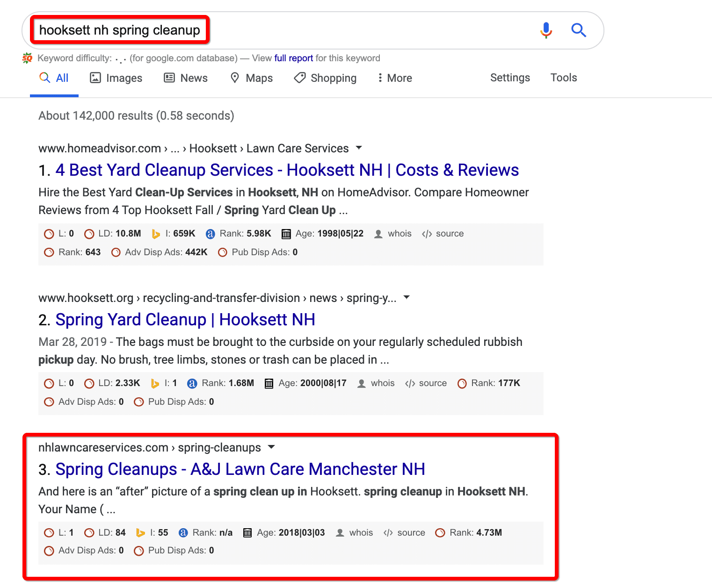
Task: Click the Age icon for 1998|05|22
Action: [286, 234]
